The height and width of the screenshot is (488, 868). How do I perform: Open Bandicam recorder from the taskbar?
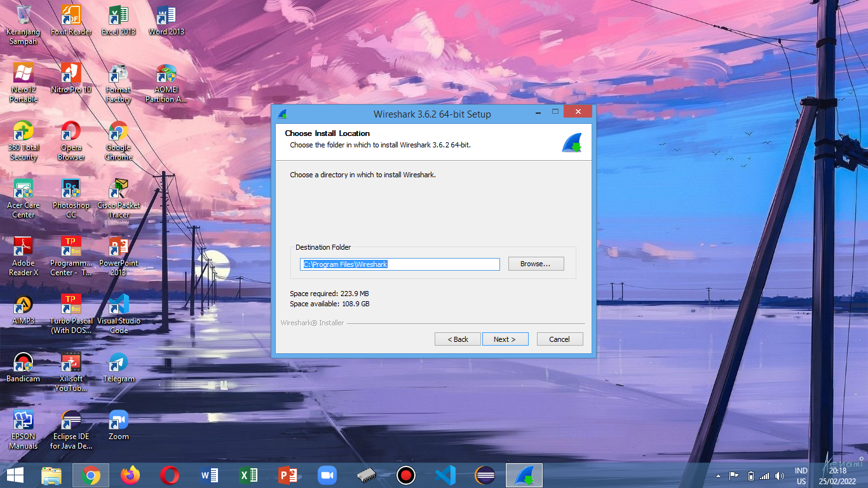click(x=406, y=475)
